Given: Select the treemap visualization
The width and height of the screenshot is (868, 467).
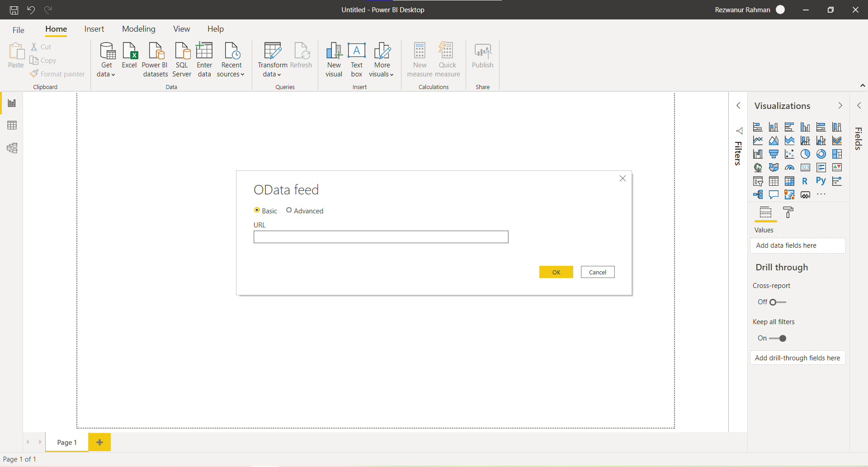Looking at the screenshot, I should point(837,154).
